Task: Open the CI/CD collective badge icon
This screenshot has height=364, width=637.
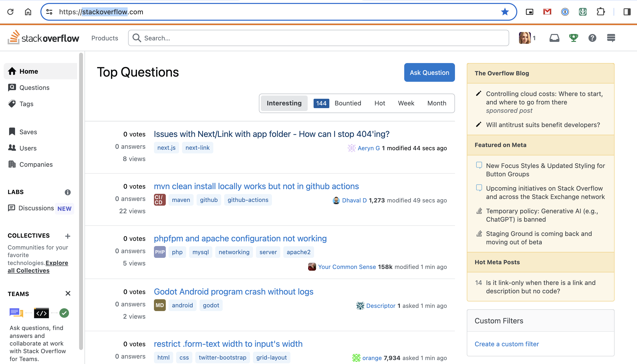Action: tap(160, 200)
